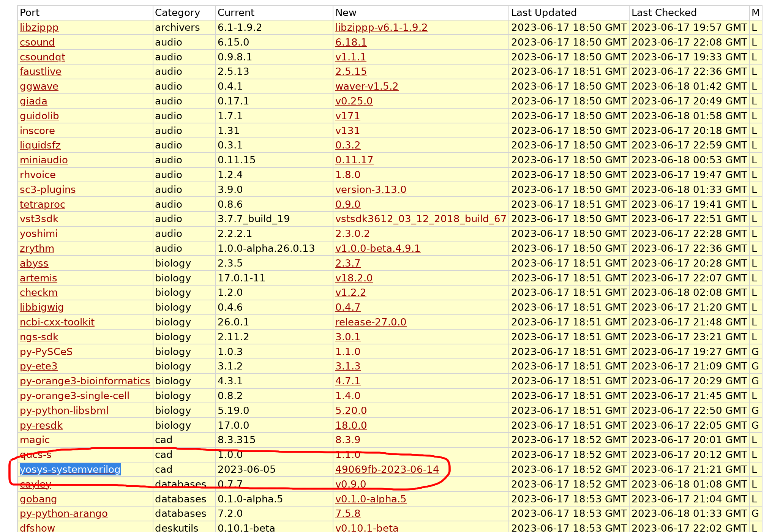Open the artemis v18.2.0 release link

[x=354, y=278]
